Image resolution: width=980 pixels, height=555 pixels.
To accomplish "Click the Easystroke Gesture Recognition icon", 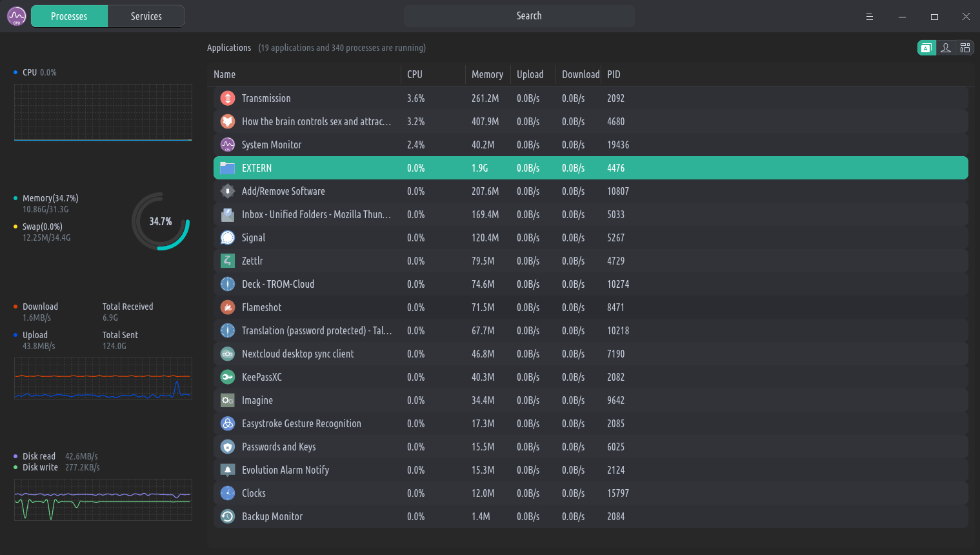I will click(x=227, y=423).
